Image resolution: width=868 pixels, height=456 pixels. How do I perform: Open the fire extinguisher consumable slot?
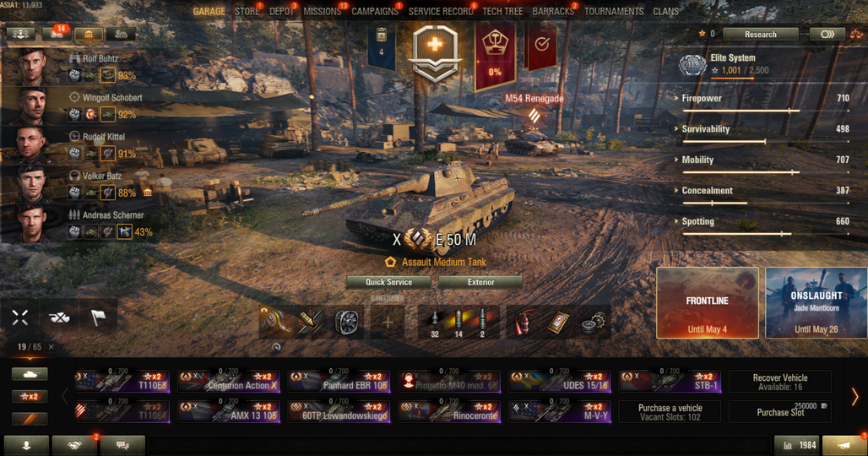[524, 322]
